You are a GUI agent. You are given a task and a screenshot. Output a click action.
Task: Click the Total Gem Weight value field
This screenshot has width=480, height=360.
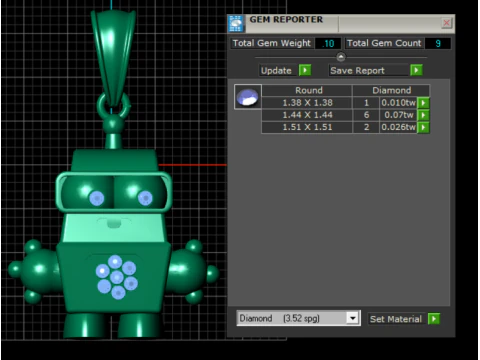(328, 43)
